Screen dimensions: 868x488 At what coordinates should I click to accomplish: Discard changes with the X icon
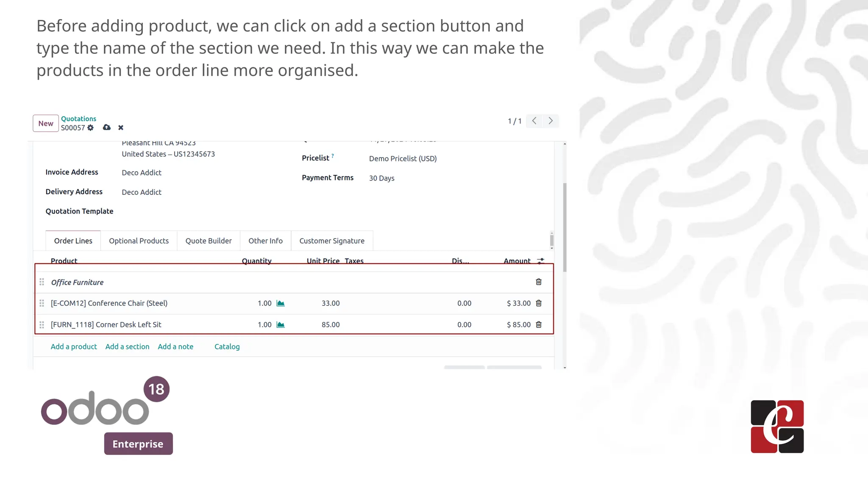[121, 128]
